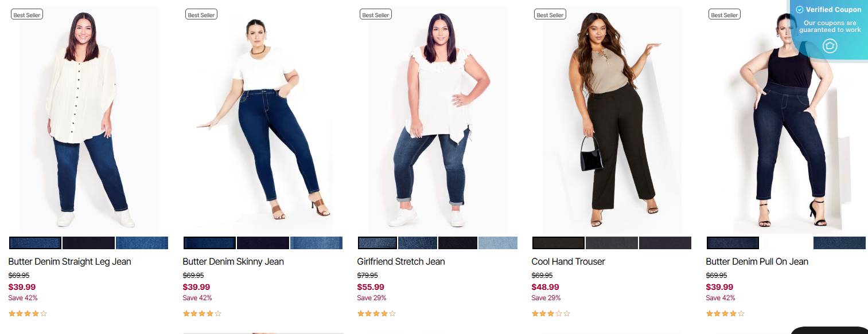Click the Best Seller badge on the first product
868x334 pixels.
coord(26,14)
